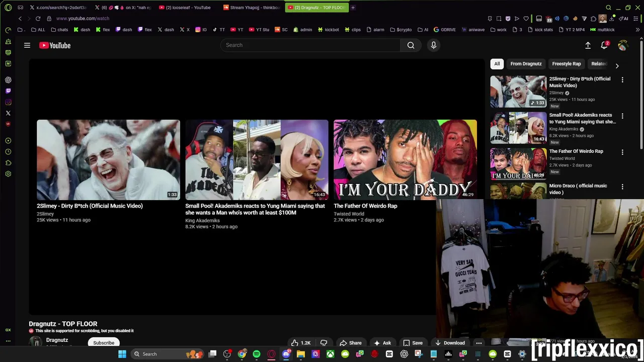Open King Akademiks channel under endscreen video

(202, 220)
